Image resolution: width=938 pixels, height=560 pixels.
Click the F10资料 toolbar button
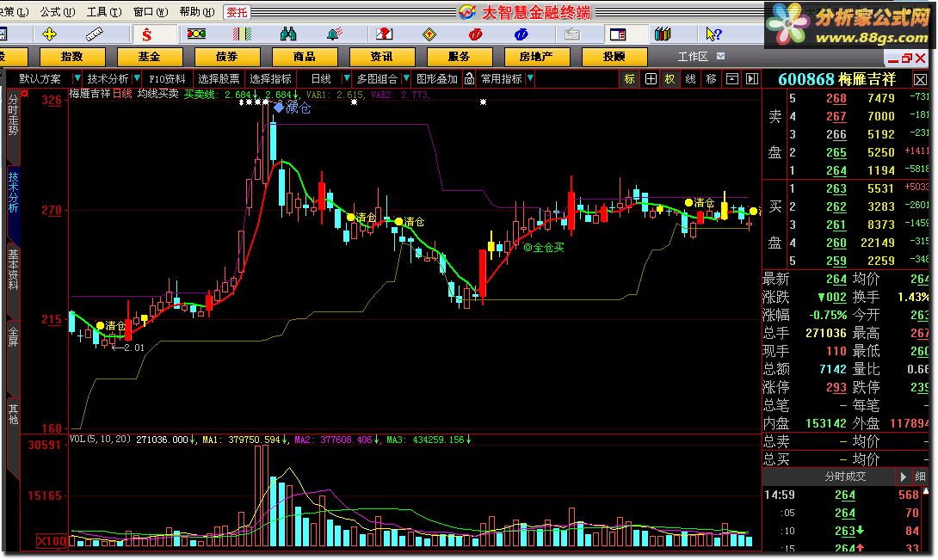click(167, 78)
